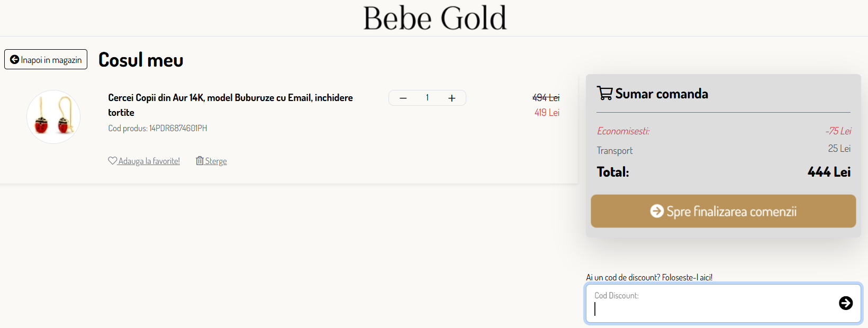Select the strikethrough 494 Lei price
The image size is (868, 328).
point(546,97)
